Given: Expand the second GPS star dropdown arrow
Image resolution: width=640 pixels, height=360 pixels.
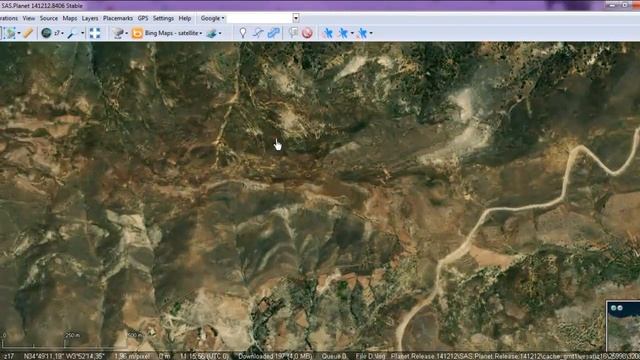Looking at the screenshot, I should click(352, 33).
